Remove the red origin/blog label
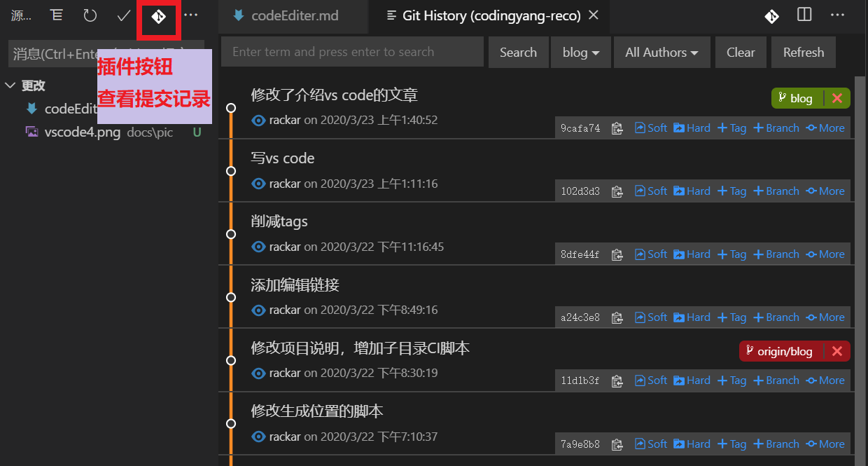The image size is (868, 466). pyautogui.click(x=836, y=351)
